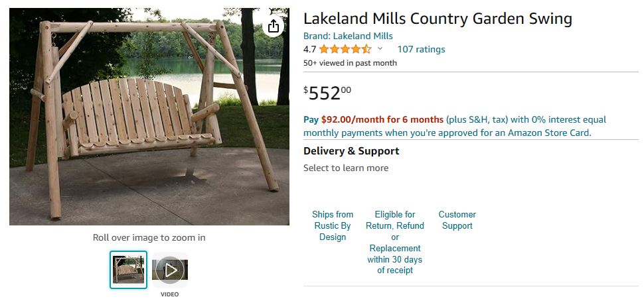The width and height of the screenshot is (644, 303).
Task: View Eligible for Return, Refund or Replacement details
Action: (395, 242)
